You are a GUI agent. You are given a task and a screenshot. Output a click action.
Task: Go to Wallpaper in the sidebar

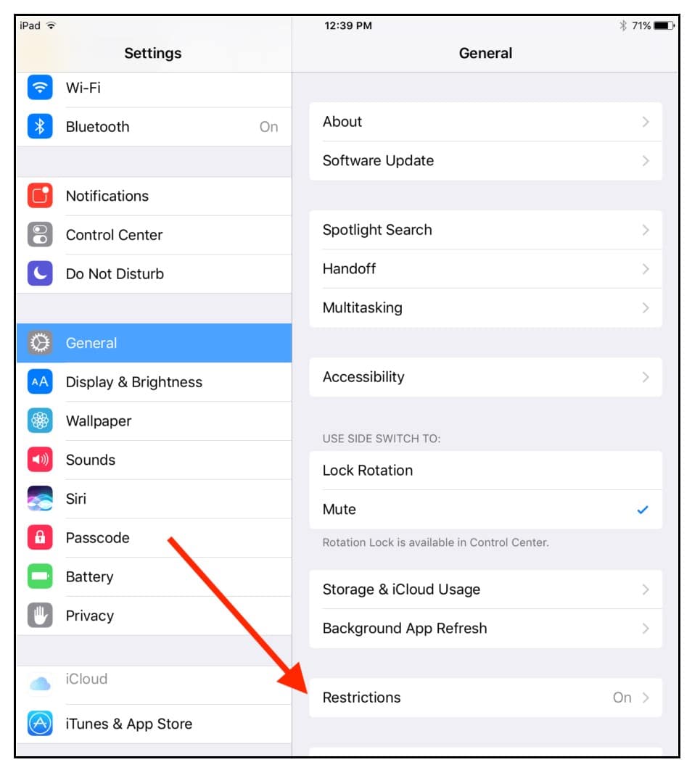point(155,421)
